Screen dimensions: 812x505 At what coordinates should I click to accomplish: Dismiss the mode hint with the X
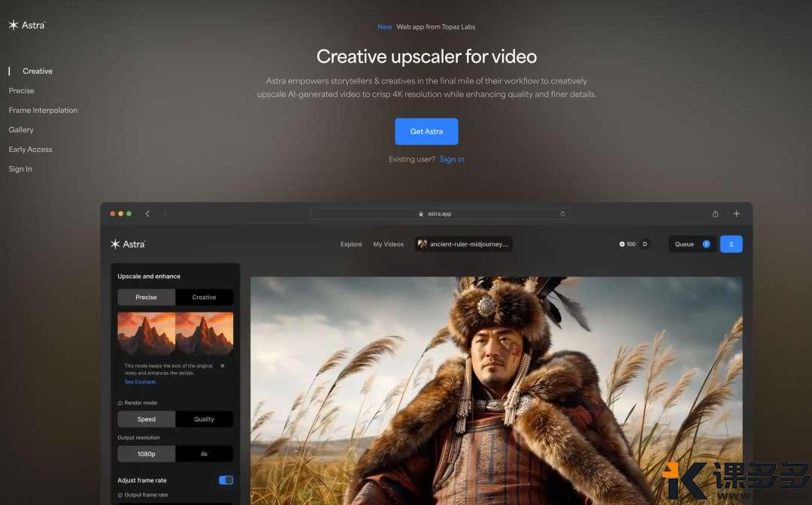coord(223,366)
